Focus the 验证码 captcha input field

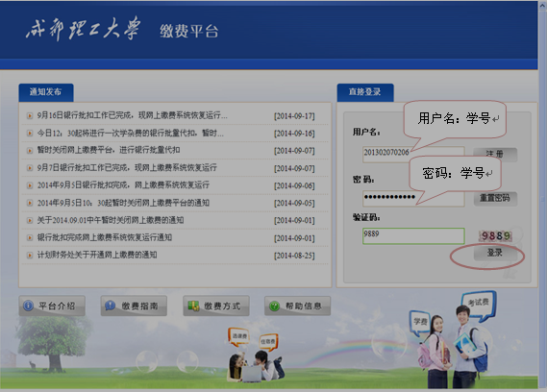point(413,236)
